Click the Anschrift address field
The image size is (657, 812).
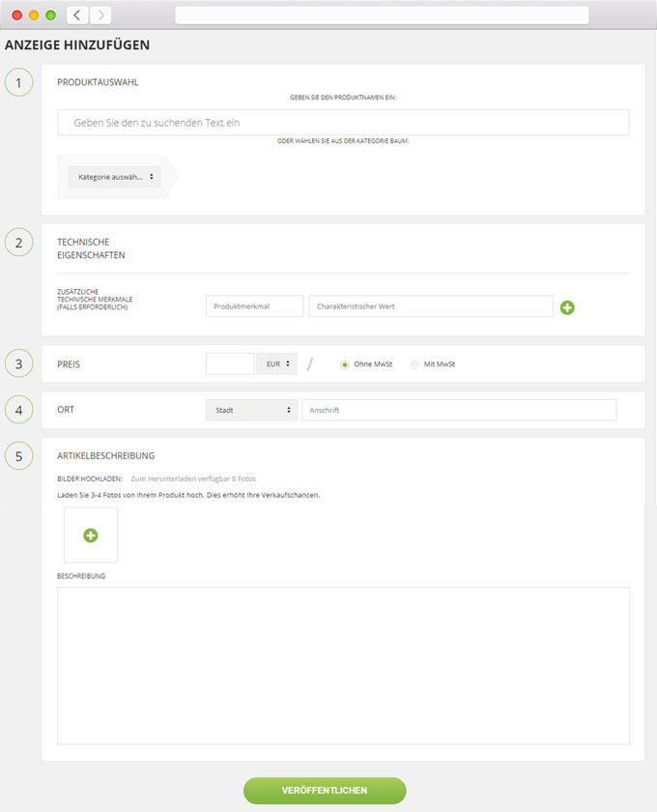pyautogui.click(x=459, y=410)
